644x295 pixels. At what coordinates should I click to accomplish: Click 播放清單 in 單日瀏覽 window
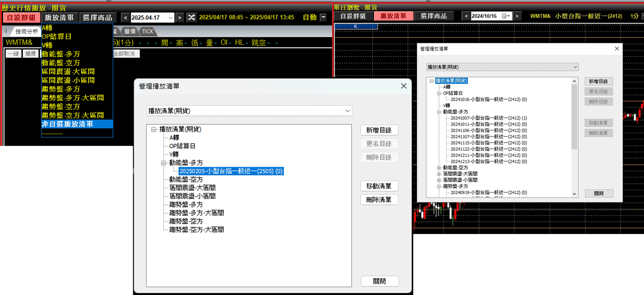click(393, 16)
